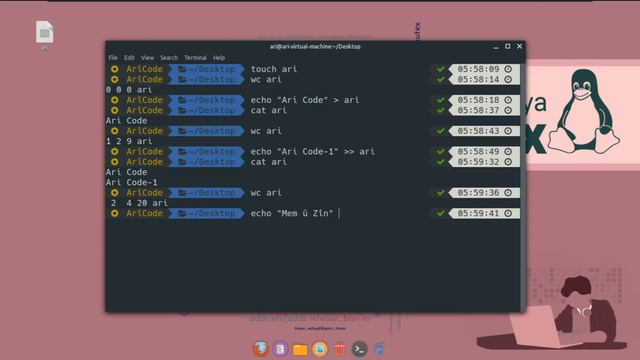Open the View menu in terminal
The width and height of the screenshot is (640, 360).
tap(147, 58)
